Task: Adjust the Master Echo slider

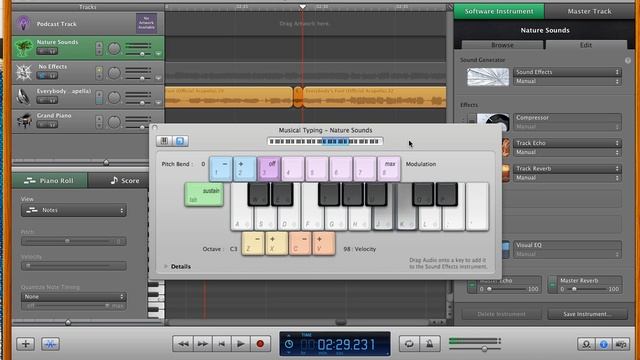Action: coord(506,289)
